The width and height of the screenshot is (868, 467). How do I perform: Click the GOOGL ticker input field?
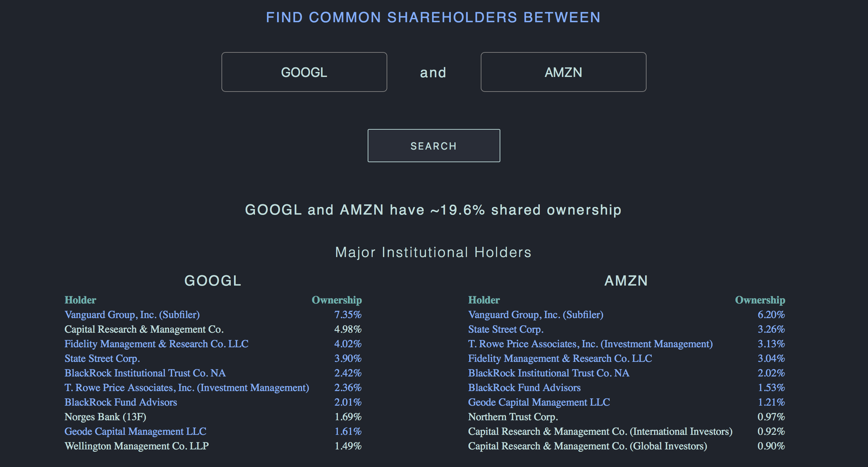coord(304,72)
